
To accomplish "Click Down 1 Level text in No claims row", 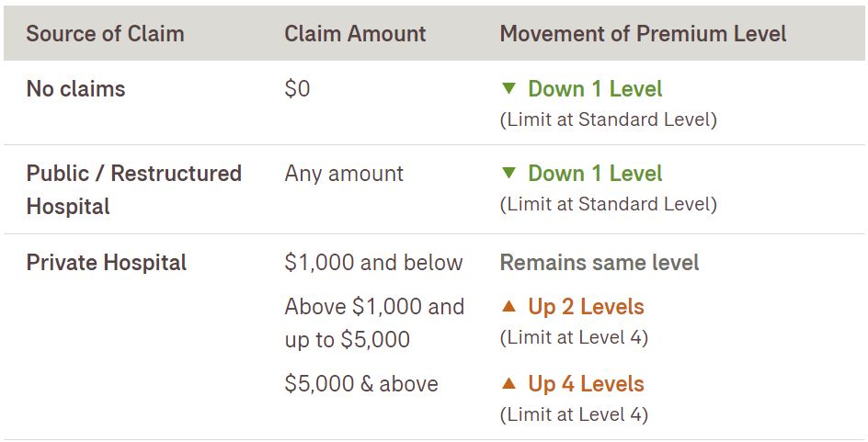I will click(595, 89).
